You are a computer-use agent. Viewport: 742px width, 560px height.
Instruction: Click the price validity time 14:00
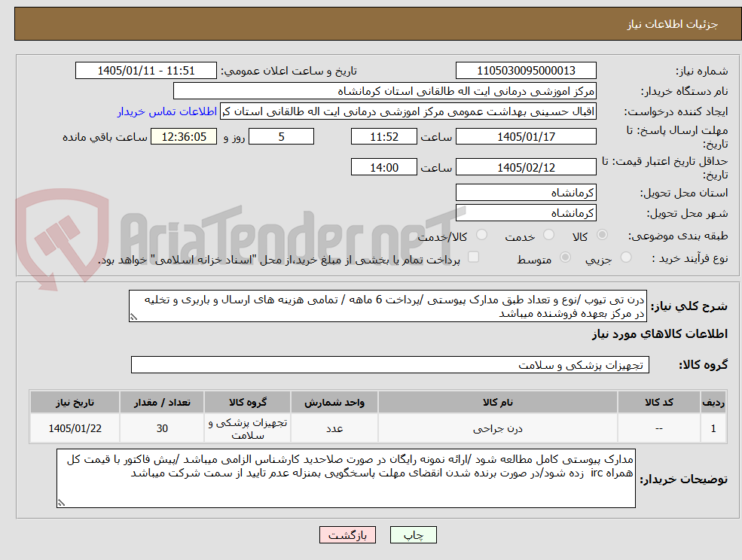point(383,167)
